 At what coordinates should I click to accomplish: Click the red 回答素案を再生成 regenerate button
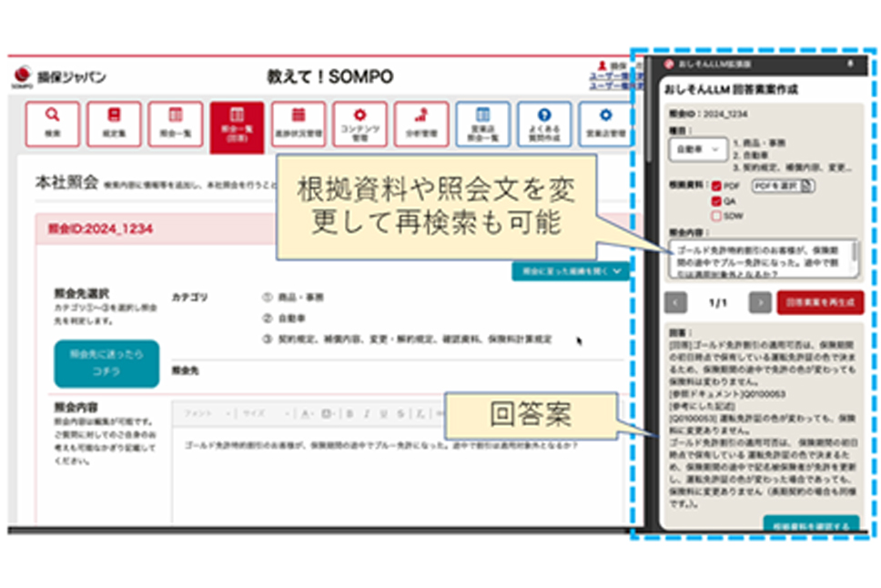point(820,302)
